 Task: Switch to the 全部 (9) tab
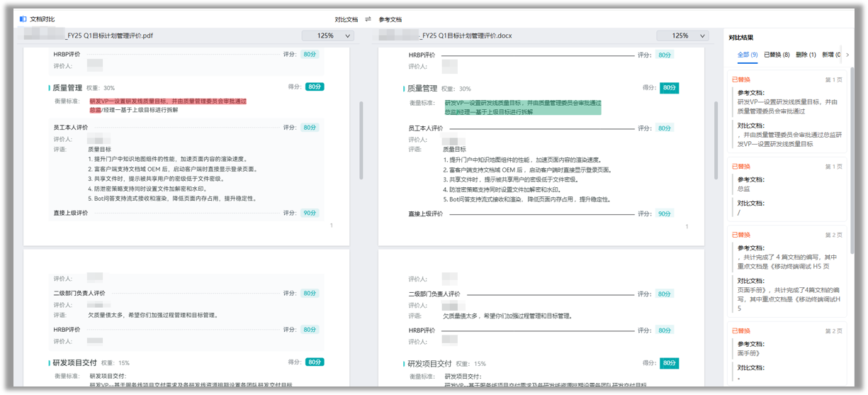748,55
